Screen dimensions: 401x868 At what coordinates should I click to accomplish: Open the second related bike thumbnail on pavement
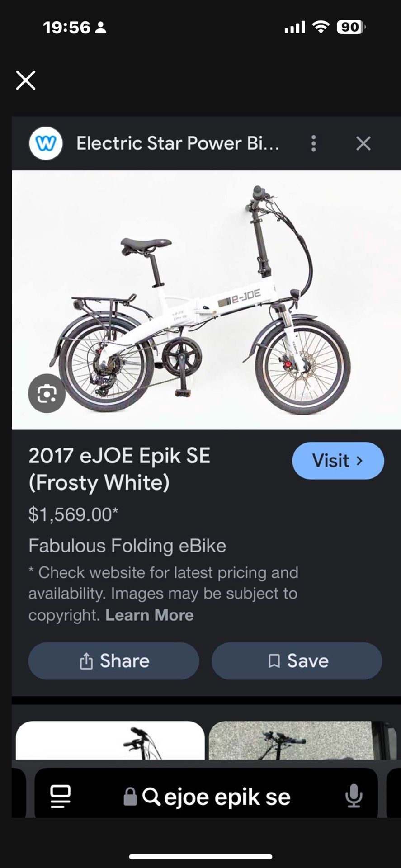click(302, 740)
